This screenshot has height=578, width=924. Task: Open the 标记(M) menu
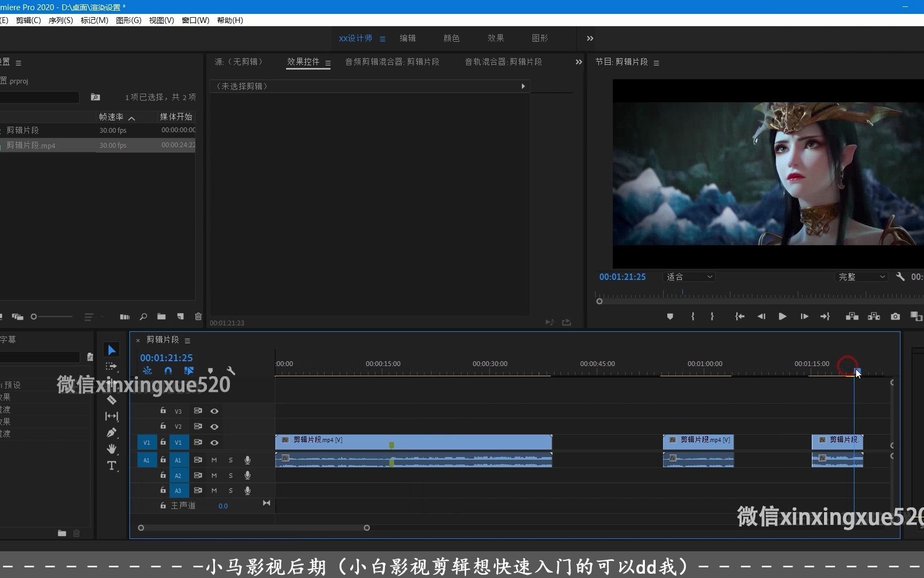click(95, 20)
